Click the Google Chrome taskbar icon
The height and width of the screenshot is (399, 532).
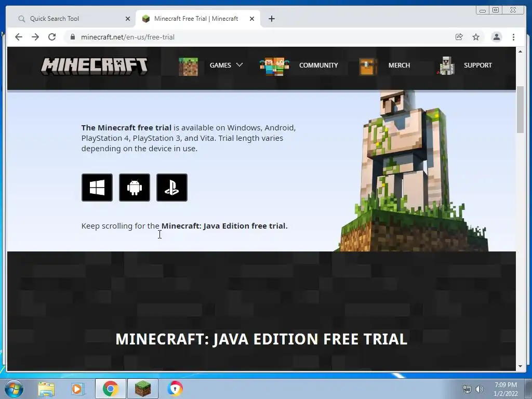pos(110,389)
